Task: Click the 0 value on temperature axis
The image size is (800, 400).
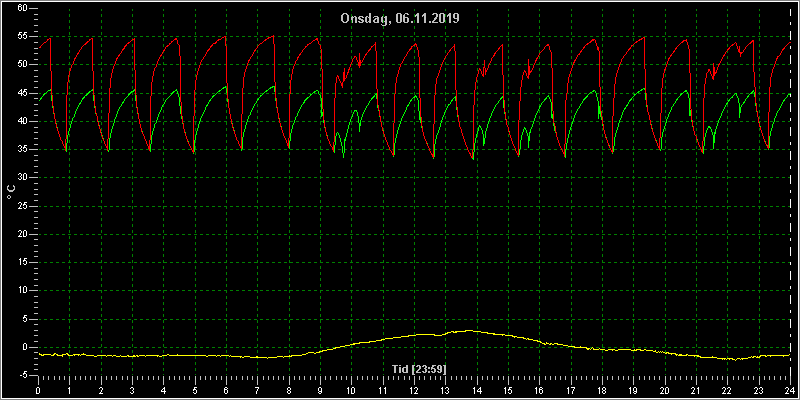Action: (24, 347)
